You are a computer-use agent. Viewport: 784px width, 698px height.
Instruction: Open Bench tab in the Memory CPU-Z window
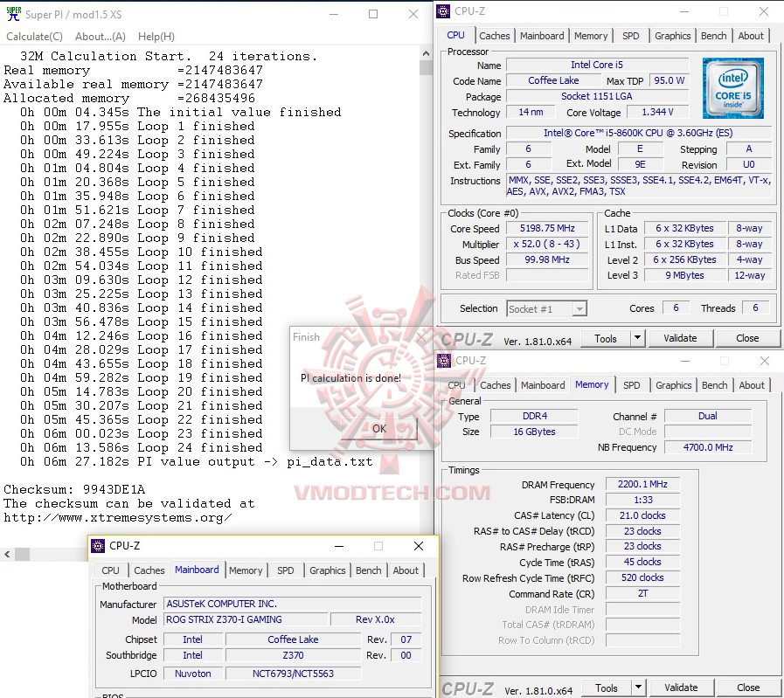click(x=714, y=385)
